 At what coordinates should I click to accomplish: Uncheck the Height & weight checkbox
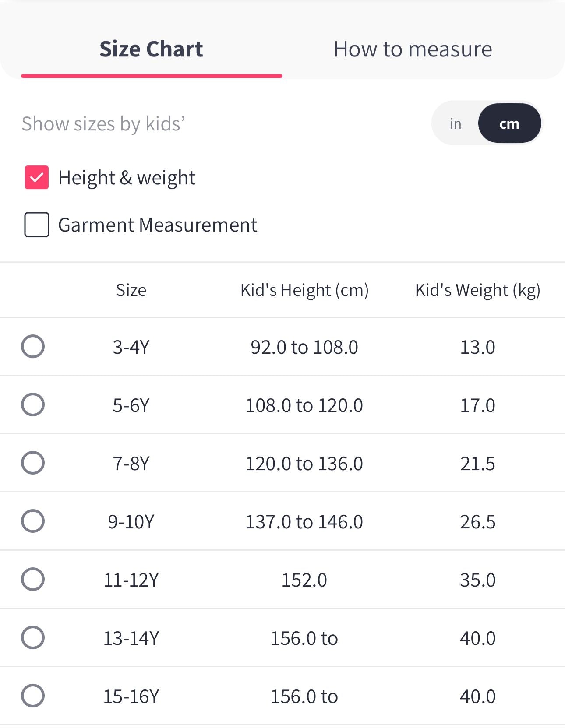click(x=37, y=177)
